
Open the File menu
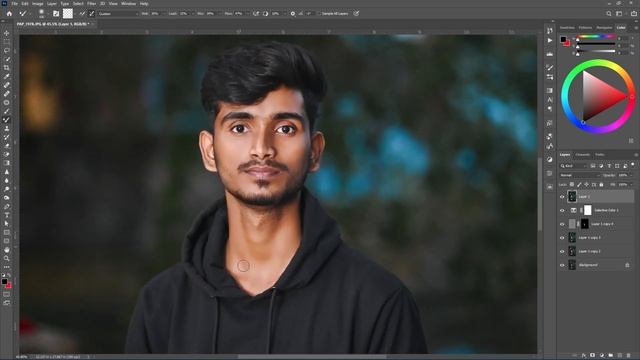[15, 4]
